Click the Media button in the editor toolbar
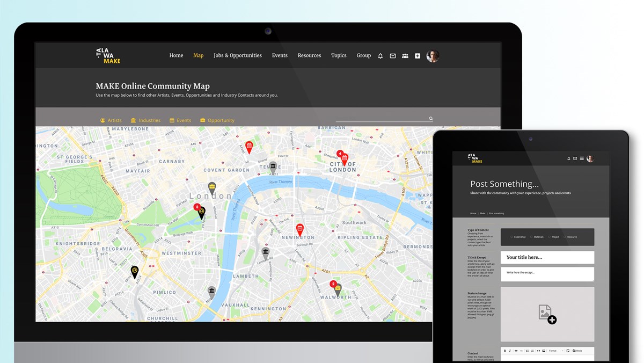 pos(577,351)
